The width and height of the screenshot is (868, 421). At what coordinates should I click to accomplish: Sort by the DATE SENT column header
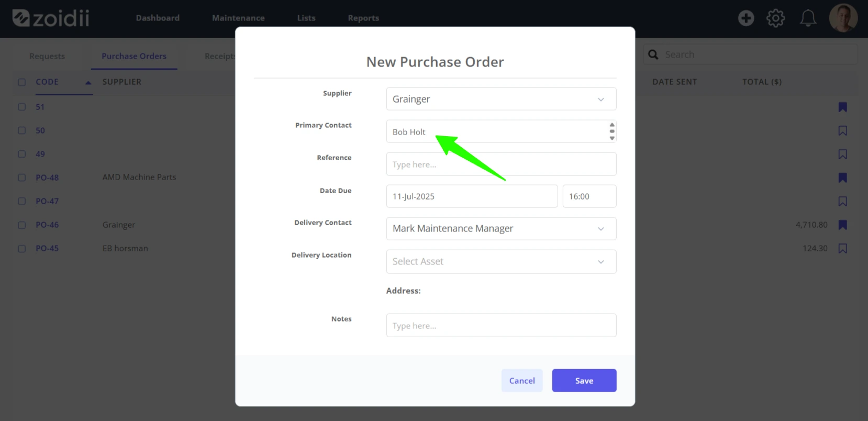[x=674, y=82]
